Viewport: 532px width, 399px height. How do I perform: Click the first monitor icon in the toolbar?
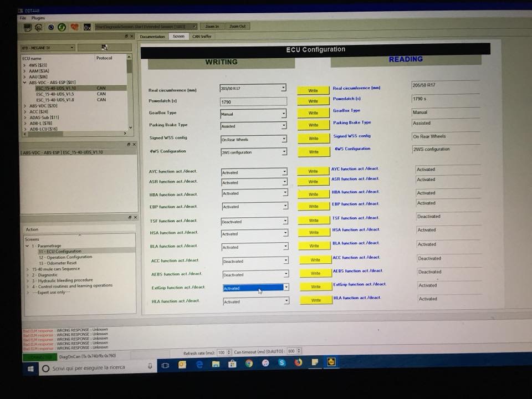click(28, 27)
